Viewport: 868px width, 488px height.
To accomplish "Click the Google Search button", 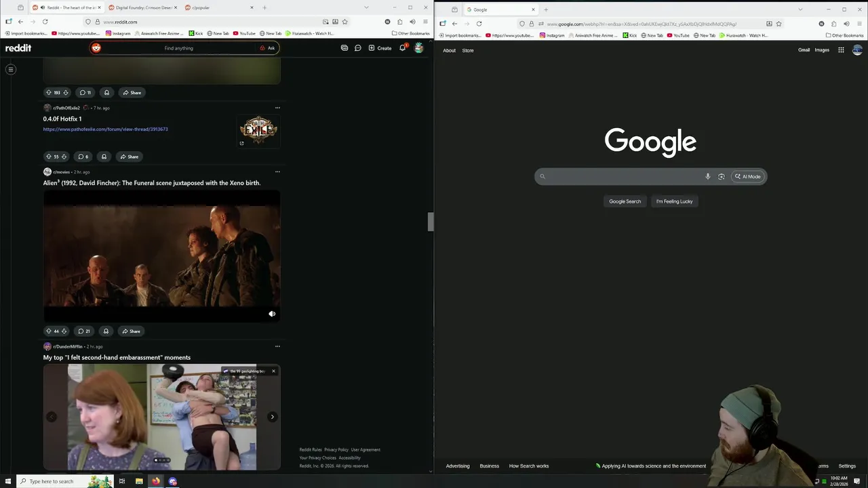I will point(625,201).
